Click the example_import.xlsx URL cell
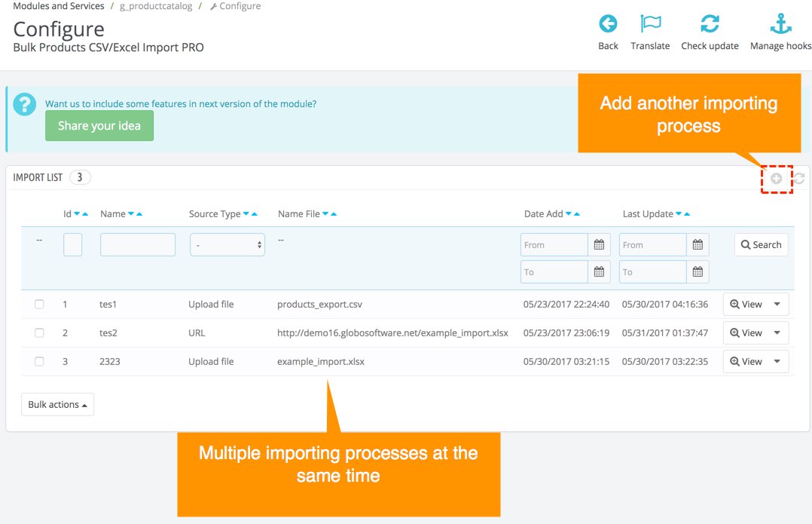812x524 pixels. [392, 332]
